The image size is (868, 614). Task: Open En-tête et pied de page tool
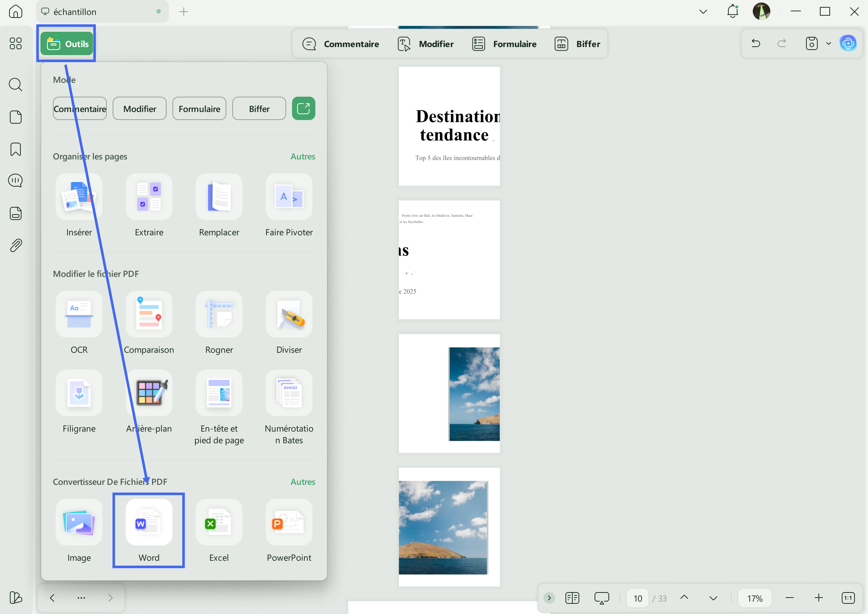tap(219, 393)
